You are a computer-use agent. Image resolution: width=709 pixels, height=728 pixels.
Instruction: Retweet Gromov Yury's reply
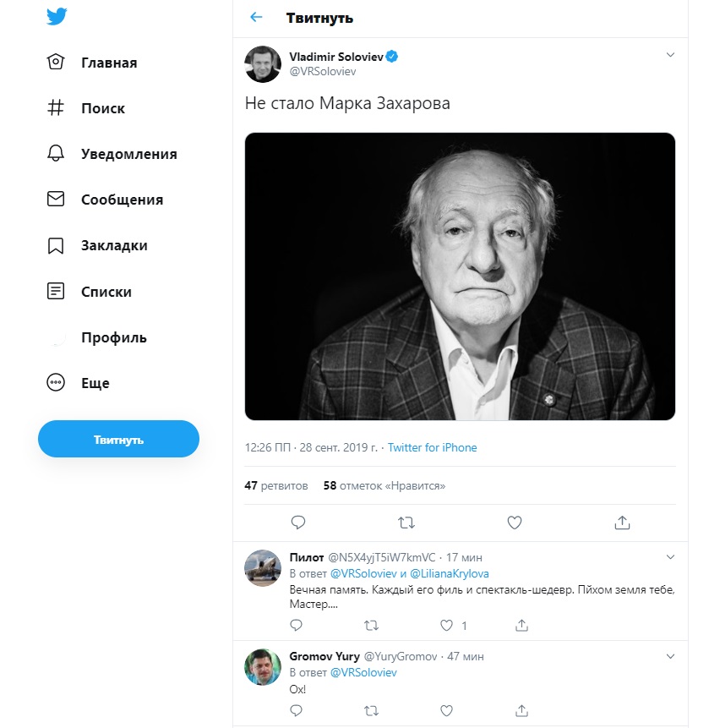click(371, 709)
